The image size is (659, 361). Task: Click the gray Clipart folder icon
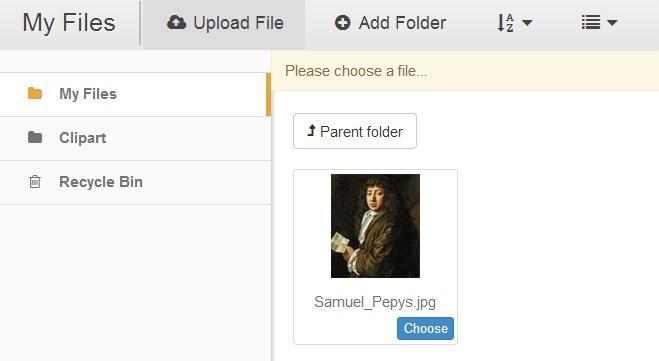click(35, 137)
